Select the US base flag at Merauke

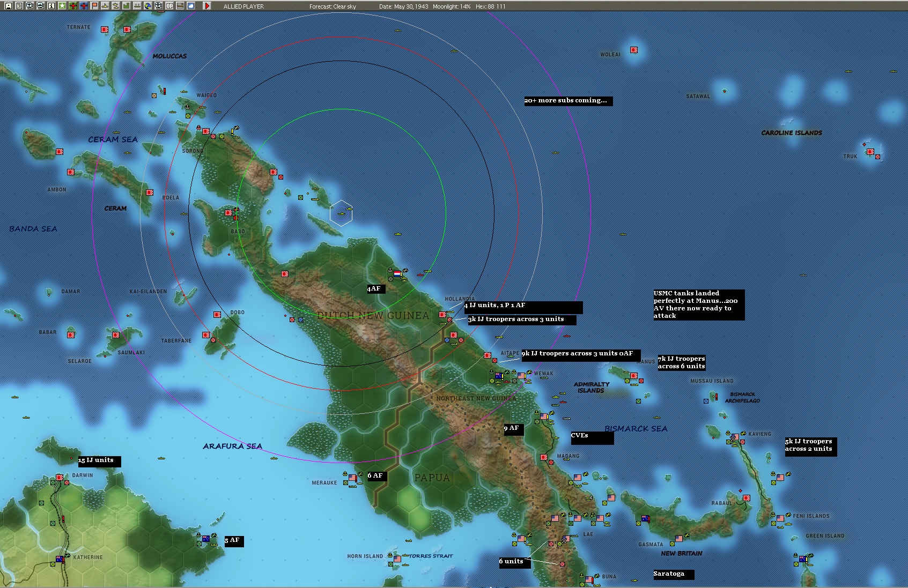pyautogui.click(x=352, y=477)
